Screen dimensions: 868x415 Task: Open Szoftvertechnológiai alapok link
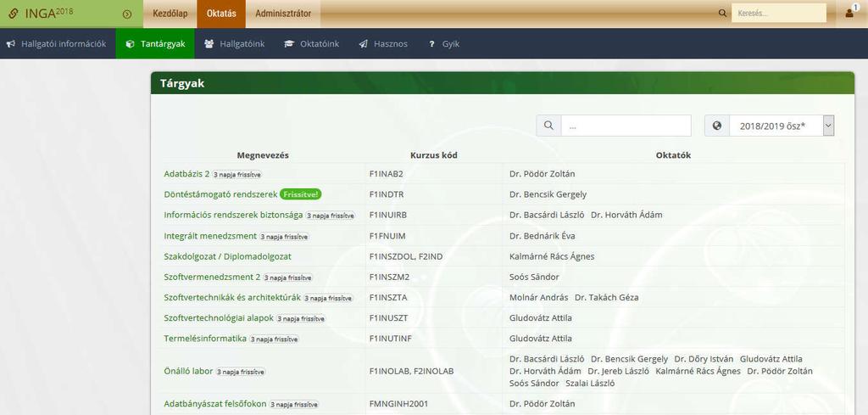click(x=220, y=317)
